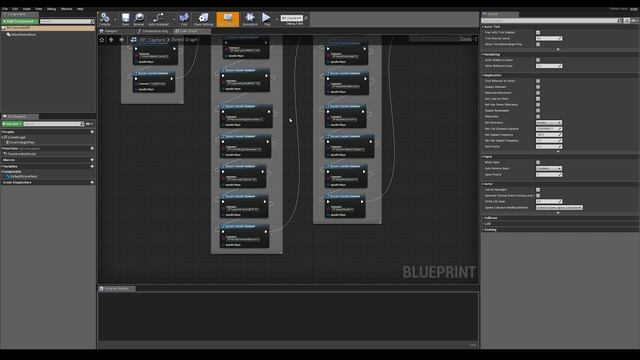Click the plus icon on the Variables row

point(92,166)
